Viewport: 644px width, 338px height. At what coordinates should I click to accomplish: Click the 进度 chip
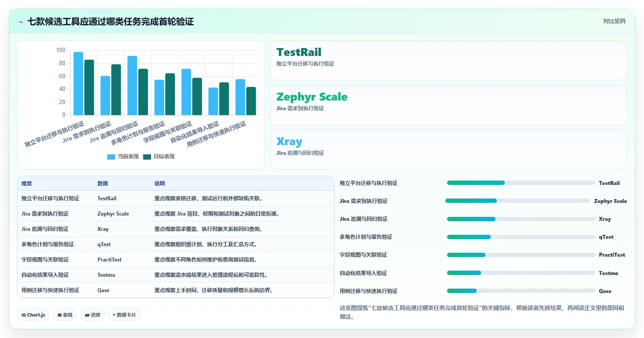[93, 315]
